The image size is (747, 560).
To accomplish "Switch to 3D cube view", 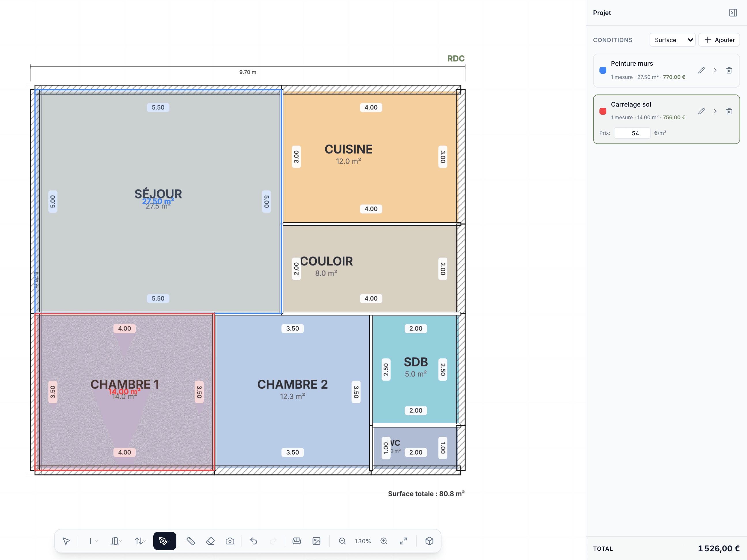I will pyautogui.click(x=429, y=541).
